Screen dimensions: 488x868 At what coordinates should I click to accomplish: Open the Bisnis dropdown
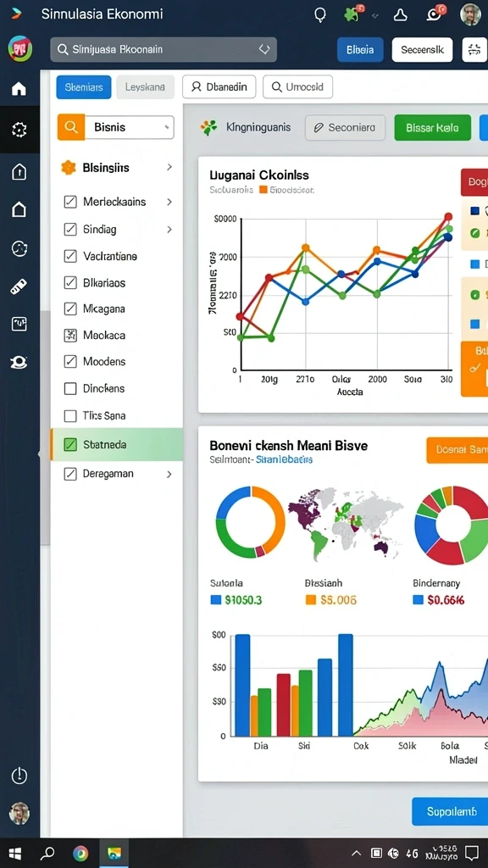coord(129,127)
